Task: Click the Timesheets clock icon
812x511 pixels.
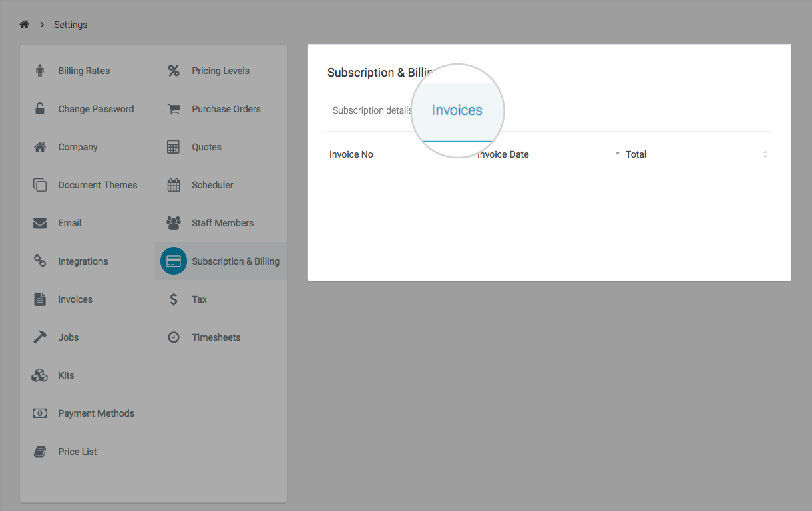Action: coord(174,337)
